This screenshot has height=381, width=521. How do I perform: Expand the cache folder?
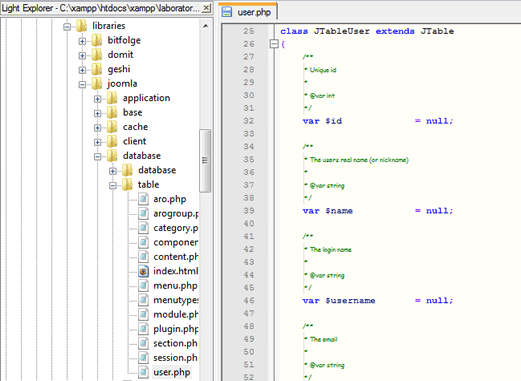(97, 128)
